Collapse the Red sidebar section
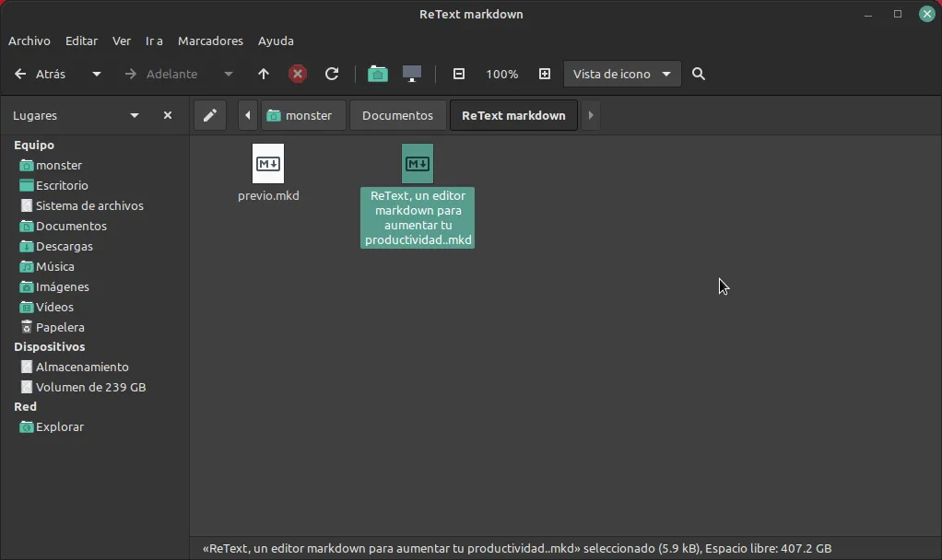Screen dimensions: 942x560 pos(25,407)
